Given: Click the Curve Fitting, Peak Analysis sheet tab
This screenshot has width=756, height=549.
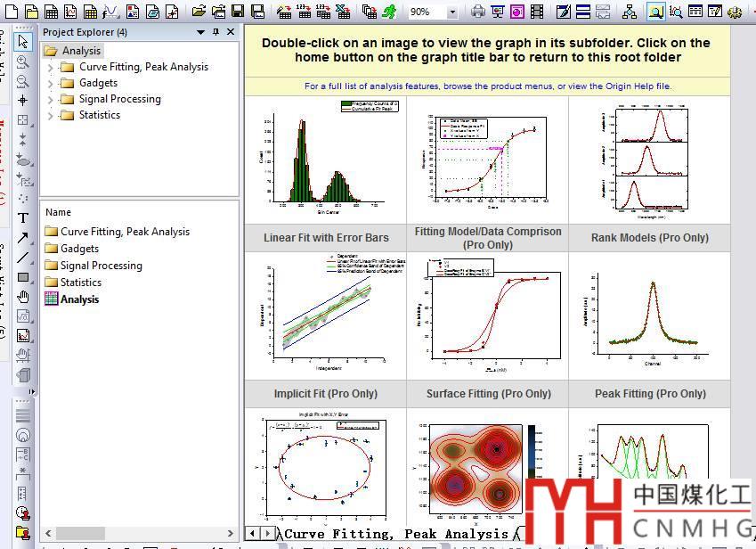Looking at the screenshot, I should (396, 534).
